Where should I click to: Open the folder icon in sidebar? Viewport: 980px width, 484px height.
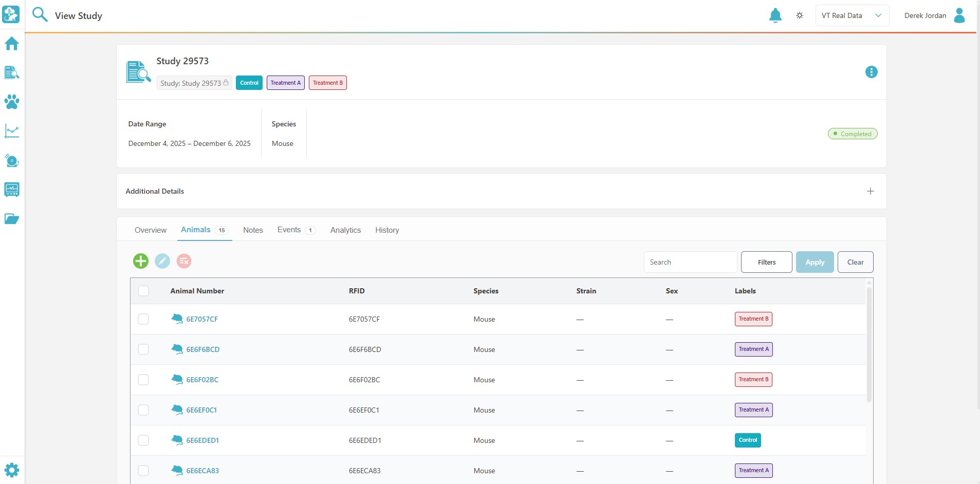(x=12, y=219)
